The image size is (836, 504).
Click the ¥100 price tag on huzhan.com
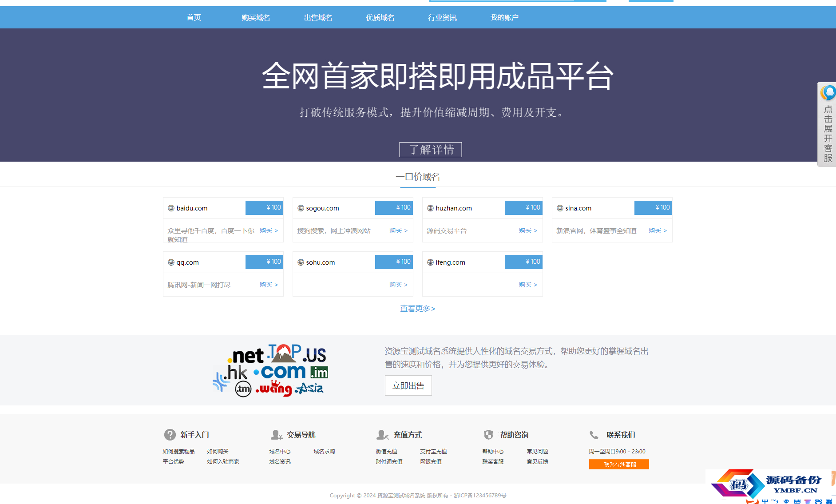click(x=524, y=207)
